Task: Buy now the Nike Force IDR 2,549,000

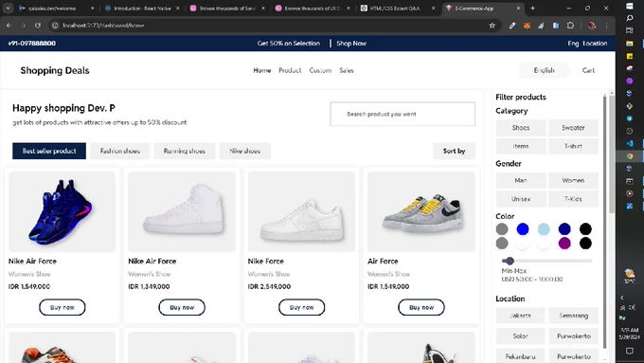Action: click(x=301, y=307)
